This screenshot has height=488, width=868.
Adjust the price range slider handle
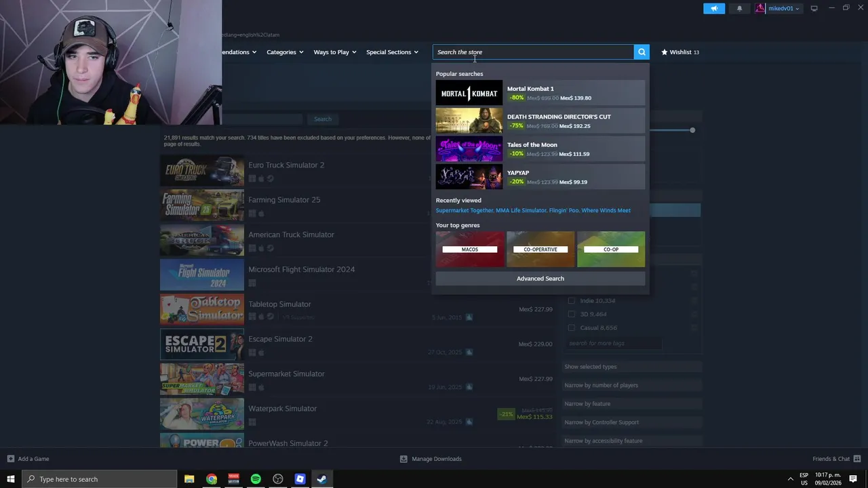(692, 129)
